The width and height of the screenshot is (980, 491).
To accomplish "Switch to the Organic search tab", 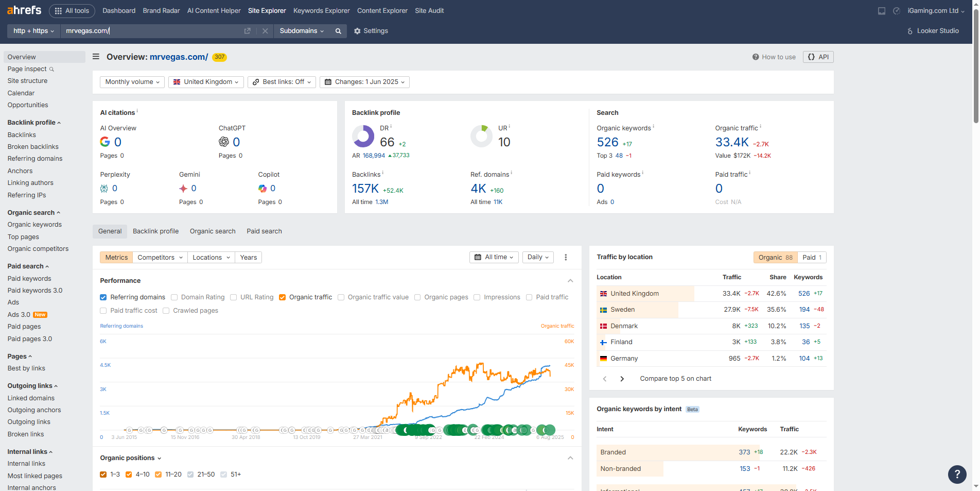I will point(213,231).
